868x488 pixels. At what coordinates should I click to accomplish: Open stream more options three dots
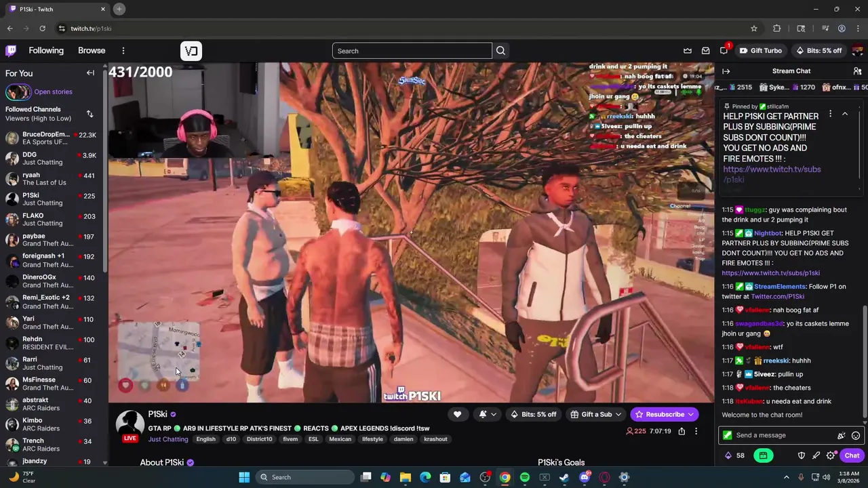(696, 431)
